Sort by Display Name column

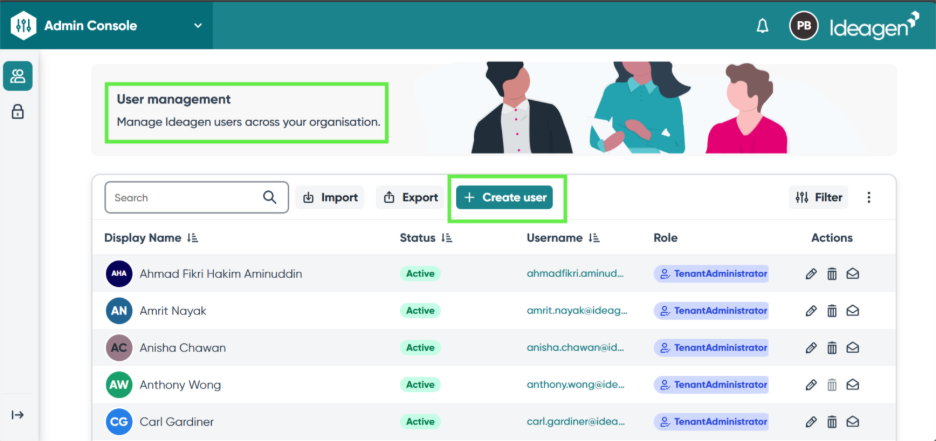point(193,238)
